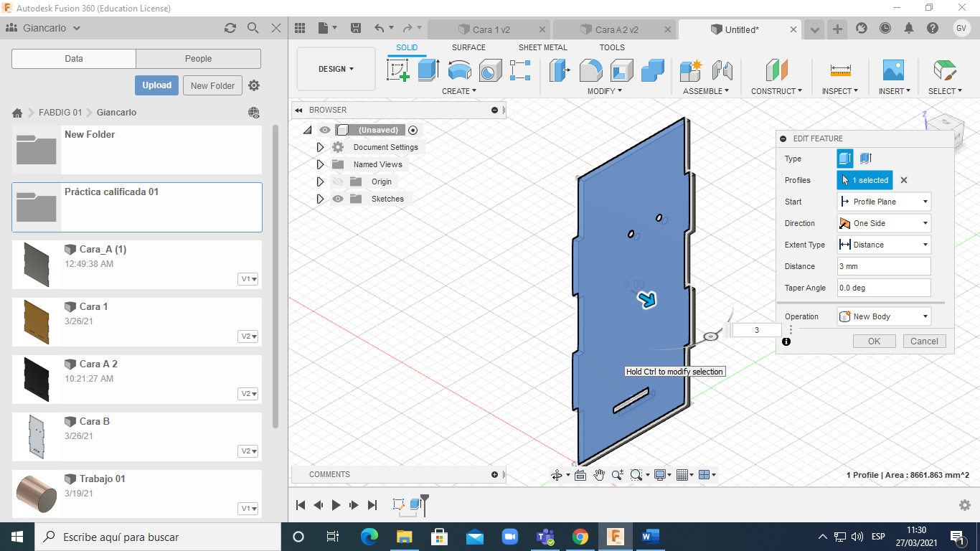Show the hidden Origin folder

[x=338, y=182]
